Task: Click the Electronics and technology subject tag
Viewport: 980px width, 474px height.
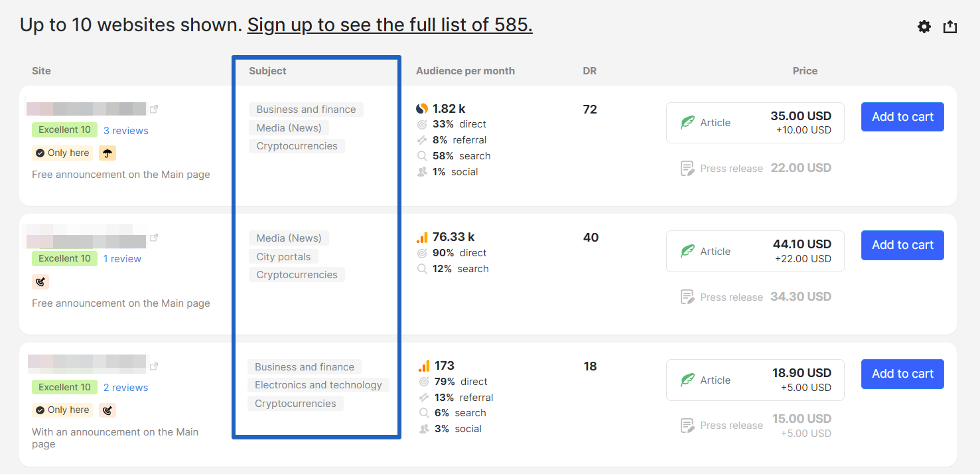Action: 318,385
